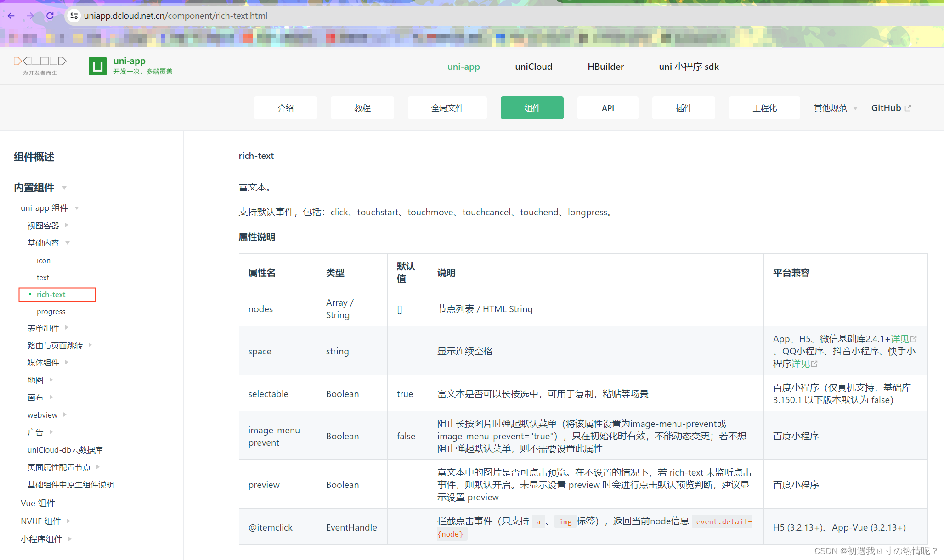This screenshot has width=944, height=560.
Task: Open 组件概述 in the sidebar
Action: [x=34, y=157]
